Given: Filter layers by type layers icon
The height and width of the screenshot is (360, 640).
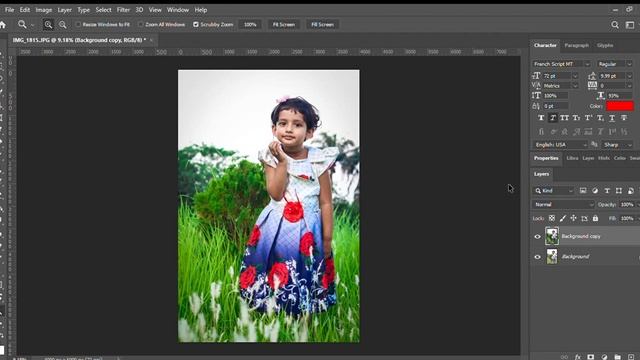Looking at the screenshot, I should click(x=607, y=191).
